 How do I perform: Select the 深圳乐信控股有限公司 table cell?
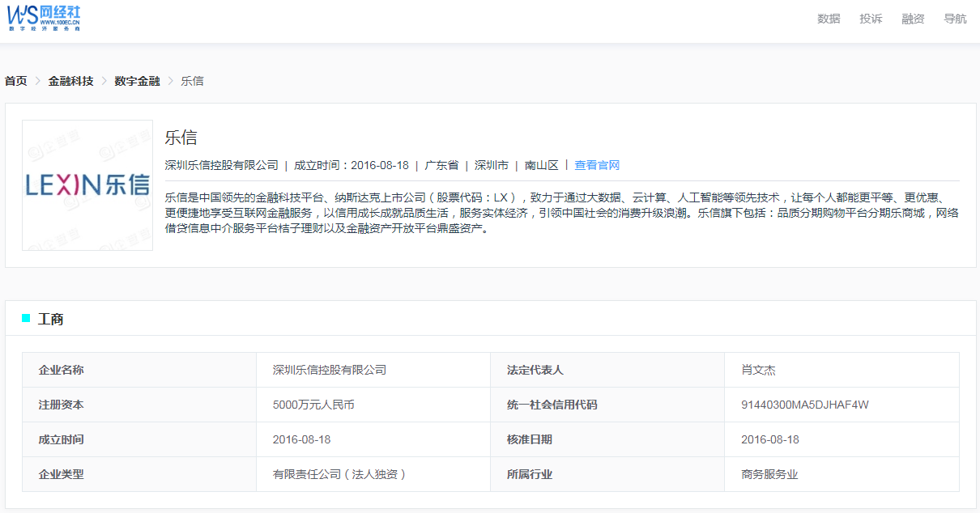pos(373,370)
